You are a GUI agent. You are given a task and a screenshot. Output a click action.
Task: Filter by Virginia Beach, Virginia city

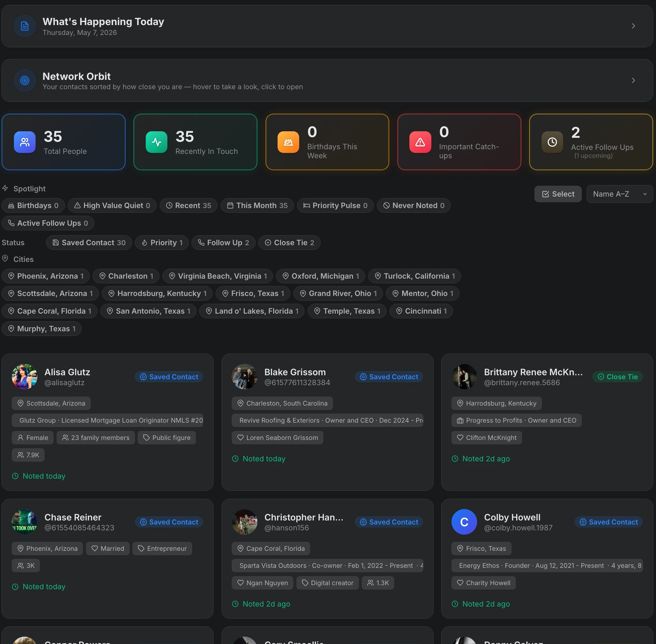tap(218, 276)
